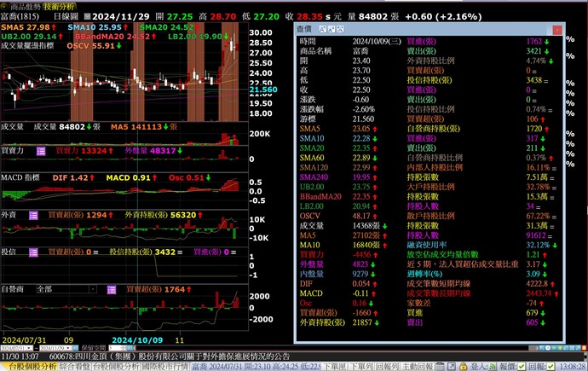Image resolution: width=588 pixels, height=371 pixels.
Task: Close the 查價 price lookup window
Action: click(556, 28)
